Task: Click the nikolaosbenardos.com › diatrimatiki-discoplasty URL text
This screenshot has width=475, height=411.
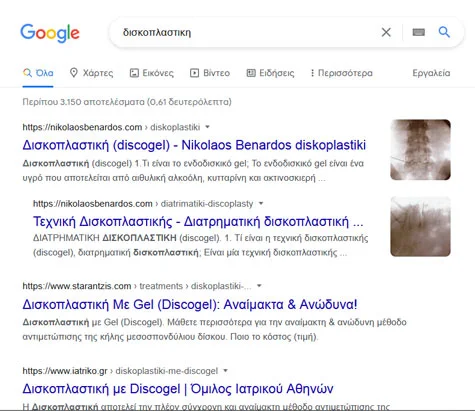Action: [143, 203]
